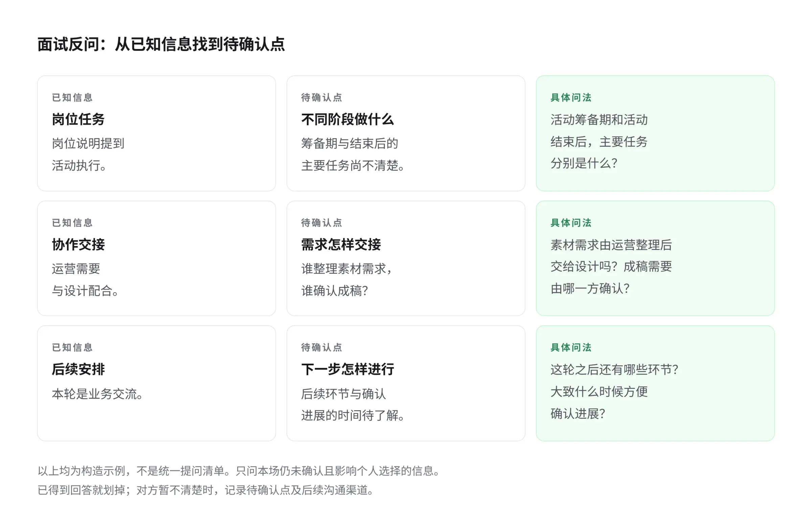The image size is (812, 530).
Task: Click the text 大致什么时候方便
Action: pos(599,392)
